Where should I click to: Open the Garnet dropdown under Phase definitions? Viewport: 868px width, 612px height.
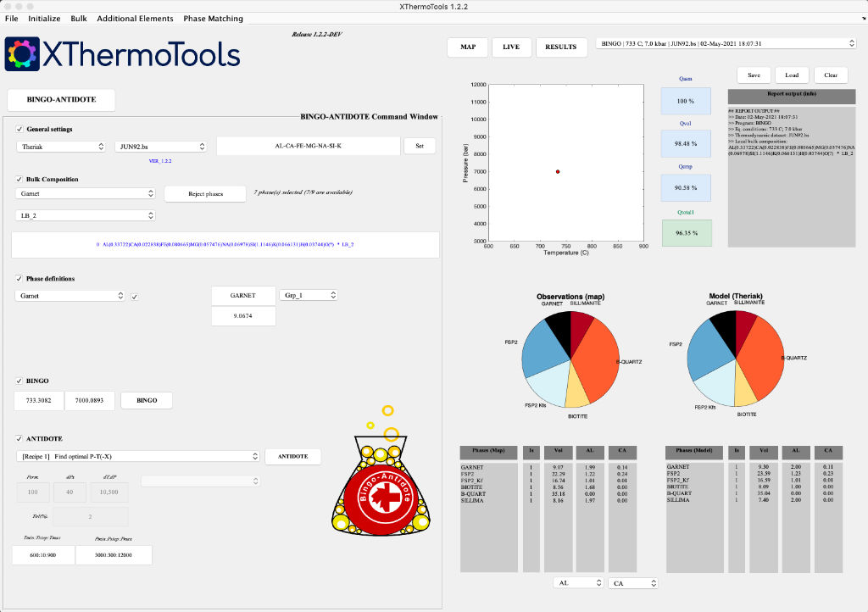coord(70,296)
